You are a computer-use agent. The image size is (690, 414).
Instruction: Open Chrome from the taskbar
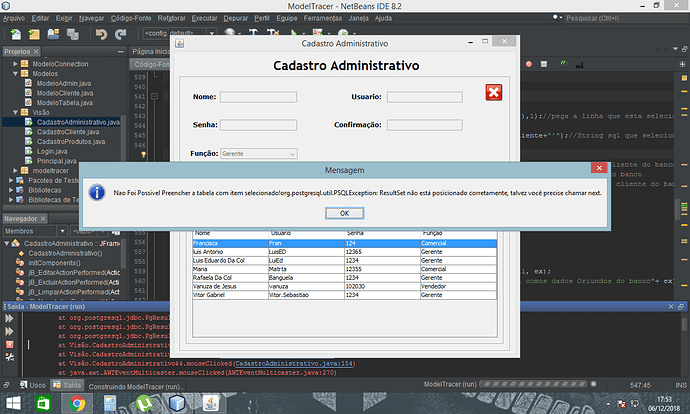(x=77, y=403)
